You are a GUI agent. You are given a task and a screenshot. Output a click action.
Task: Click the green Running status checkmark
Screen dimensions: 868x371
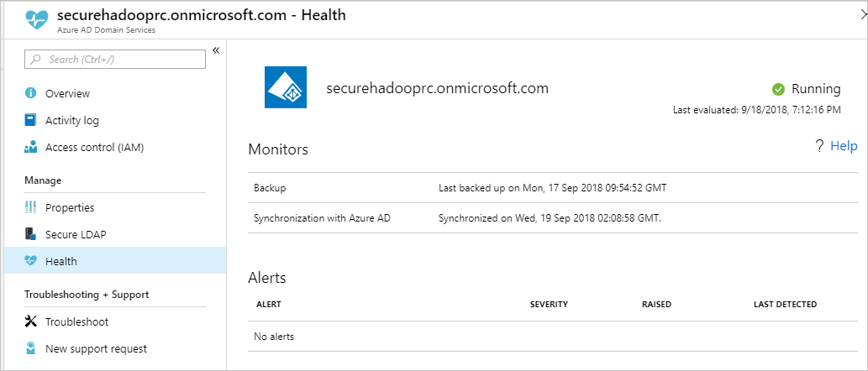(x=778, y=89)
